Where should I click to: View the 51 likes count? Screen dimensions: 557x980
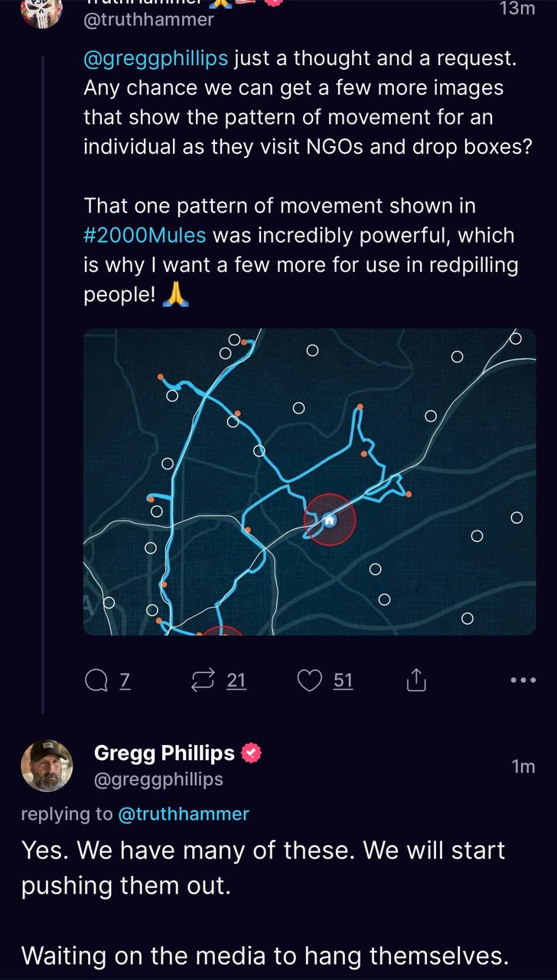tap(343, 681)
